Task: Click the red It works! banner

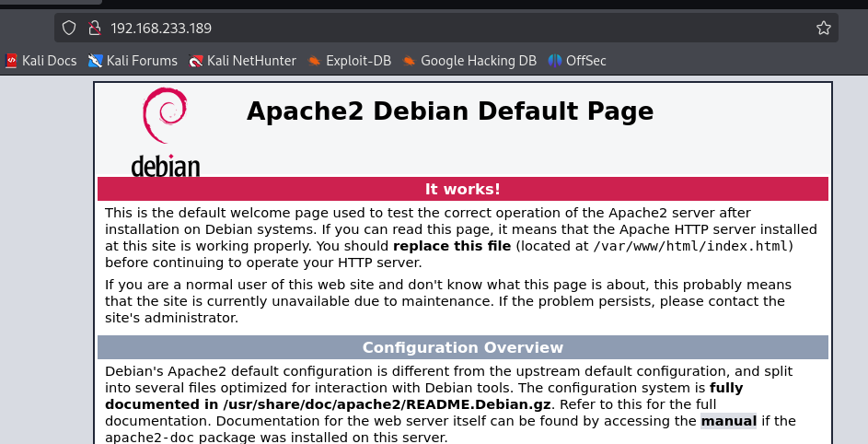Action: tap(463, 189)
